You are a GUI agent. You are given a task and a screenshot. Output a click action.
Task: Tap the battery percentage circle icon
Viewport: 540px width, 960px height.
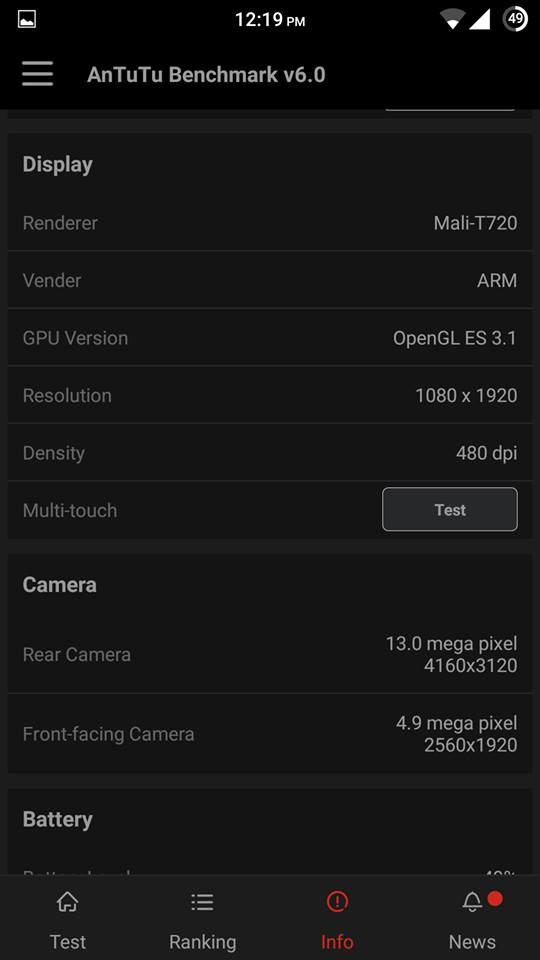[x=516, y=19]
